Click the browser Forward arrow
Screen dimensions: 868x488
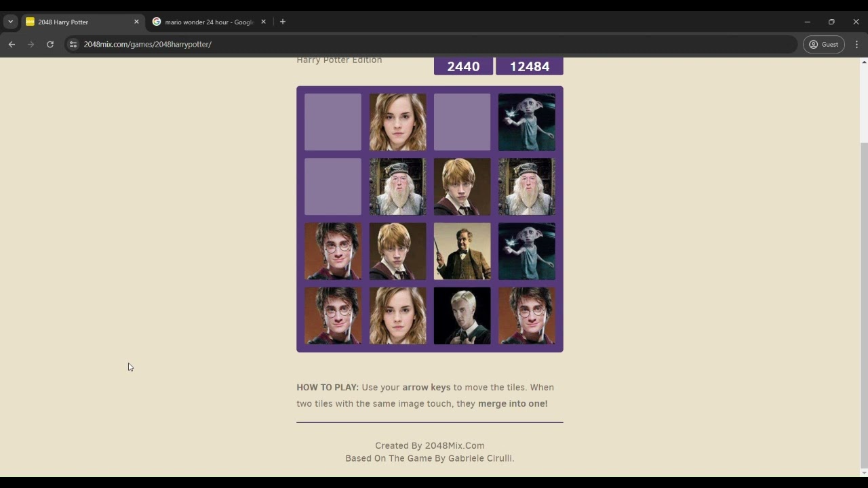pyautogui.click(x=31, y=44)
